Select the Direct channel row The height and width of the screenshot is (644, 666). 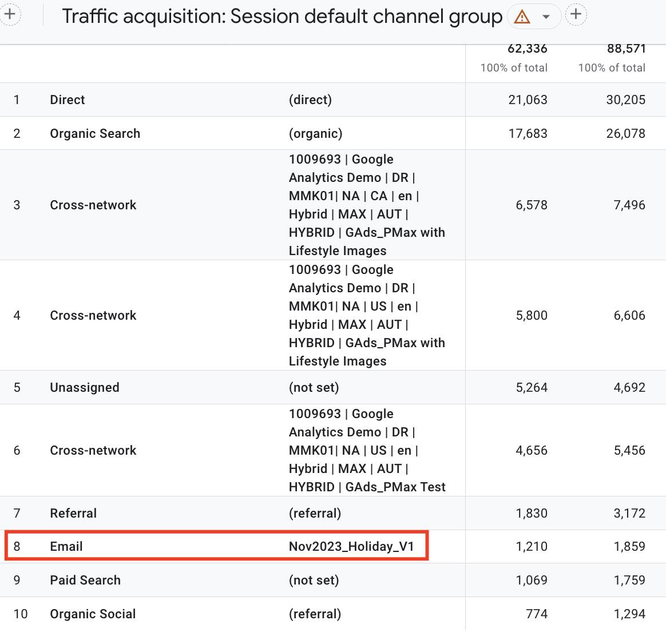(68, 100)
